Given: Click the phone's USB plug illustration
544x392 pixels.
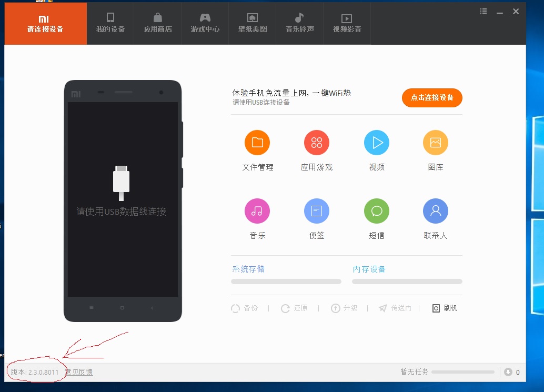Looking at the screenshot, I should [x=121, y=183].
